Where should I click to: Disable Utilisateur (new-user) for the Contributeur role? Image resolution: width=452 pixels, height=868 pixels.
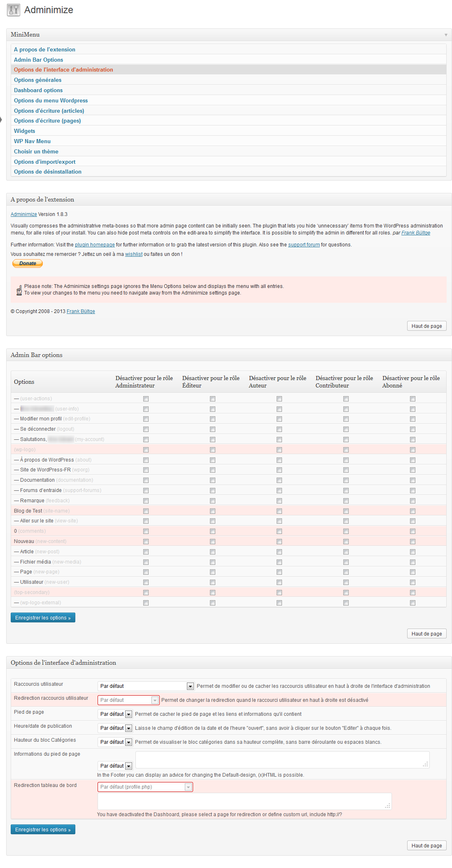tap(346, 582)
